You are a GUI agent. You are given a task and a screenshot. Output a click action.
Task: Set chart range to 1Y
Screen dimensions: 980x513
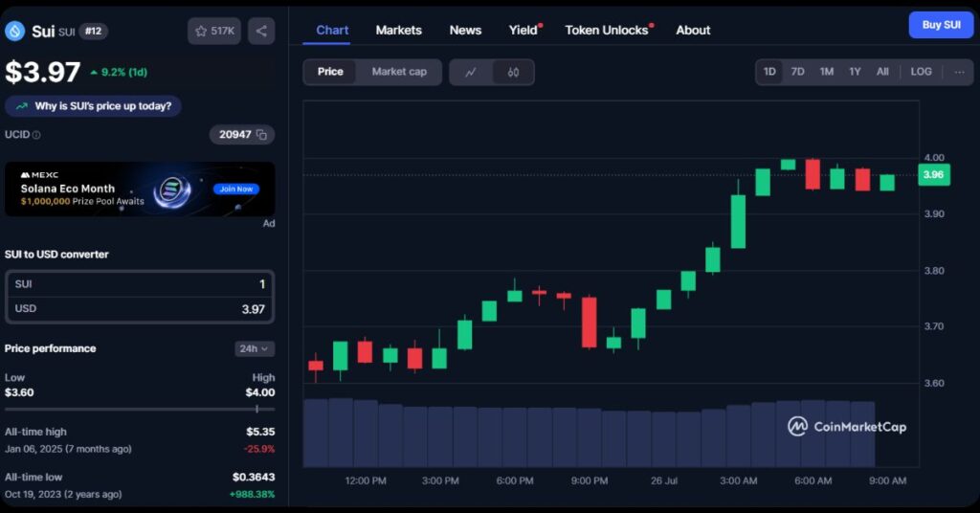click(855, 72)
